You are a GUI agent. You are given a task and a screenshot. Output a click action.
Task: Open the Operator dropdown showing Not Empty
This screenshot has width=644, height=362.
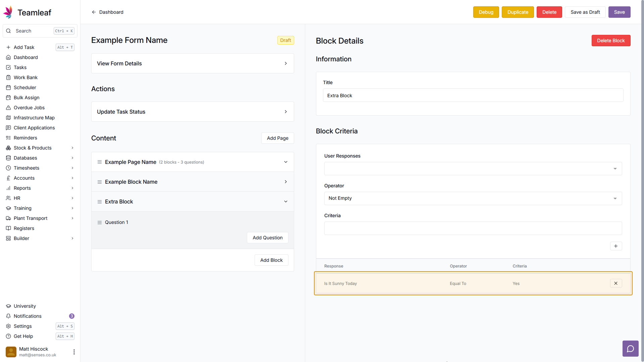click(473, 198)
